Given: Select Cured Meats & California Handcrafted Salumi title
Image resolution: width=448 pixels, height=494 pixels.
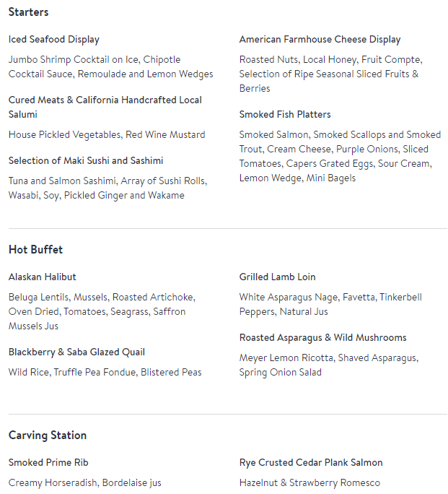Looking at the screenshot, I should coord(105,107).
